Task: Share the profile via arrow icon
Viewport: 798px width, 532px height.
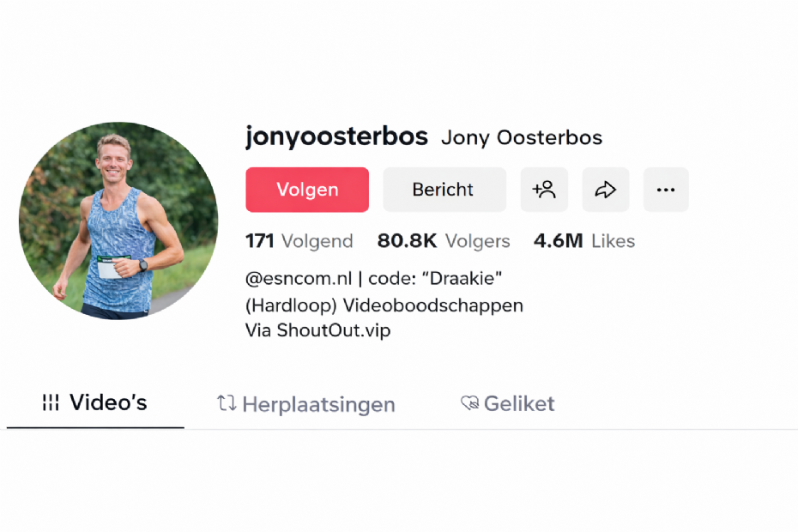Action: (x=606, y=190)
